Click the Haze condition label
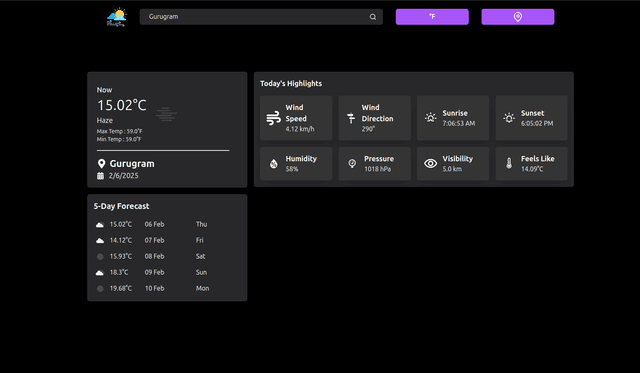 [x=104, y=120]
